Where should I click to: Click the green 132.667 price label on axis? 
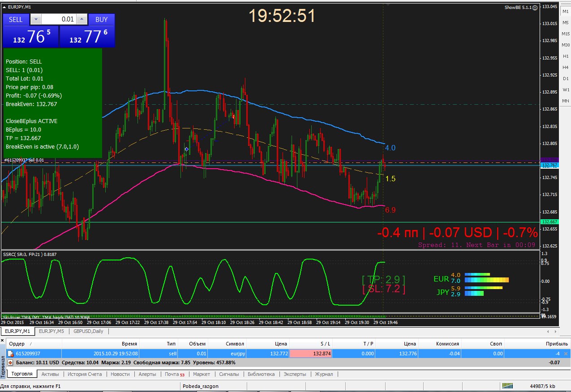(x=549, y=222)
